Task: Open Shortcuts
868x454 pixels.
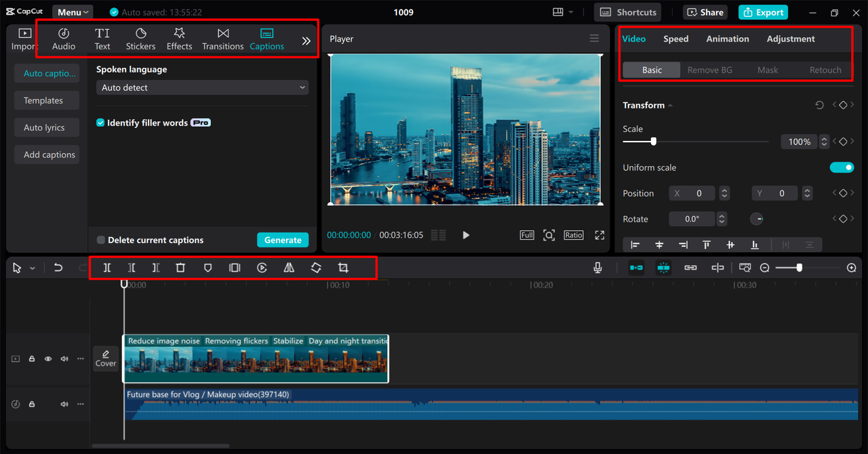Action: coord(628,12)
